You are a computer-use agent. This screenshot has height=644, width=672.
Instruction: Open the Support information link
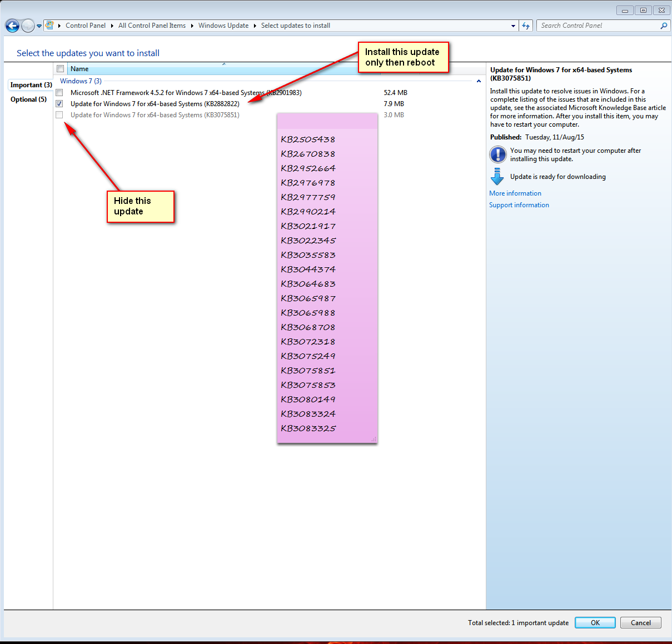[519, 205]
